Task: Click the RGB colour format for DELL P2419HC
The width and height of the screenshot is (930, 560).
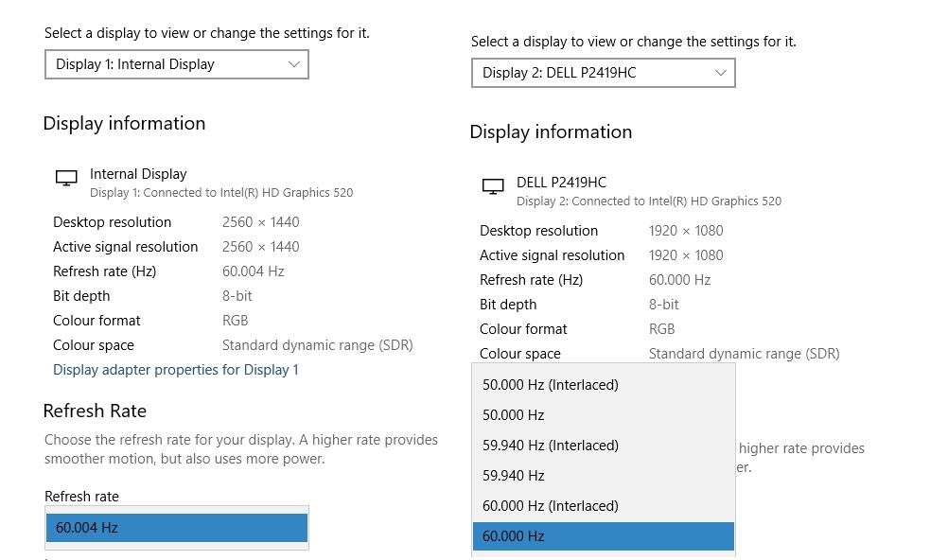Action: click(662, 328)
